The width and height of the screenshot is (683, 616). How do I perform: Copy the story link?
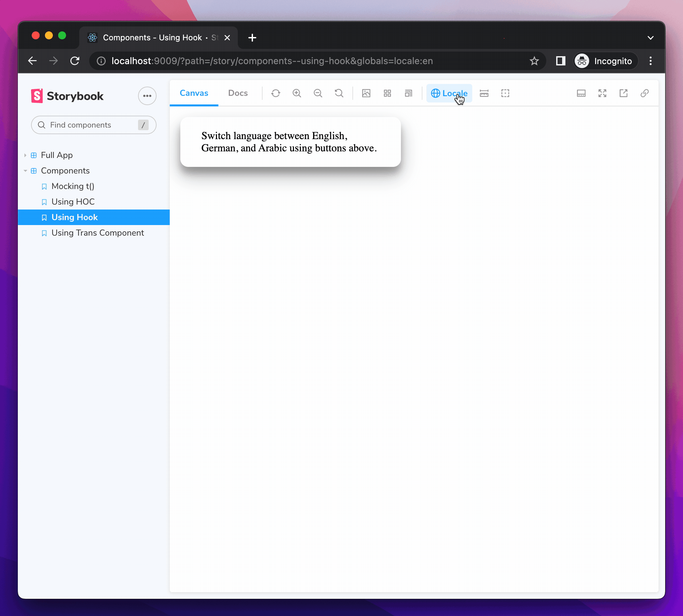(644, 94)
